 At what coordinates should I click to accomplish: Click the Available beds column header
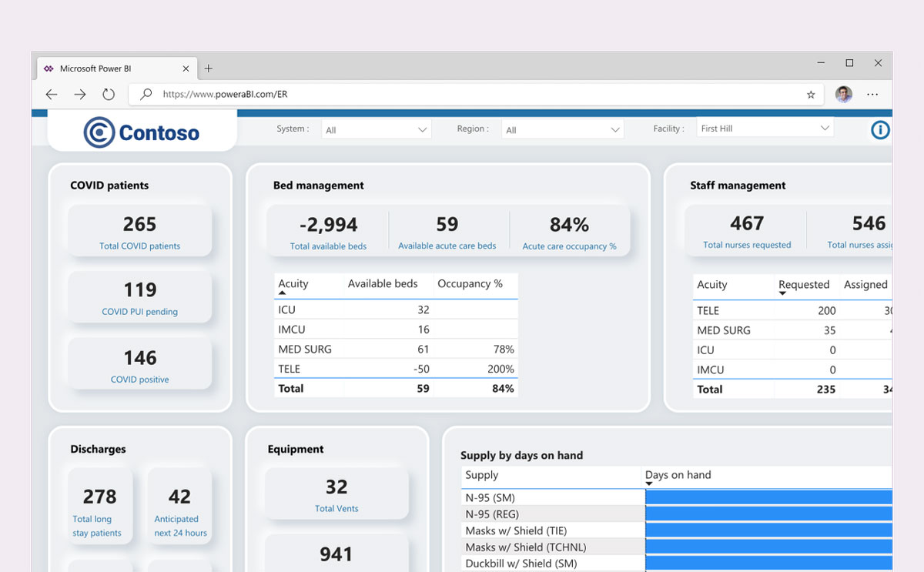click(383, 284)
